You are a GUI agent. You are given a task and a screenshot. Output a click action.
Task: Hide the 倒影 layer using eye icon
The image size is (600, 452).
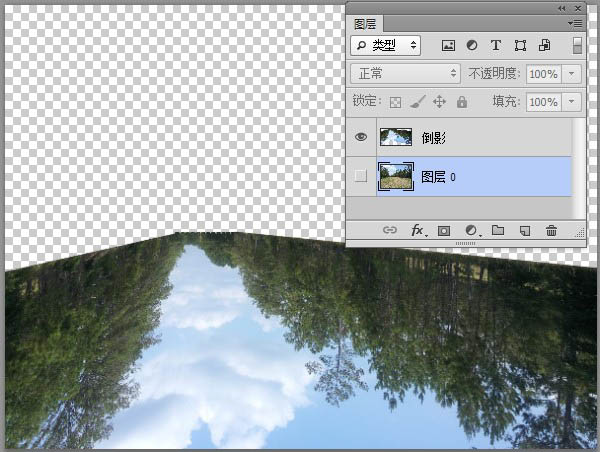(361, 137)
